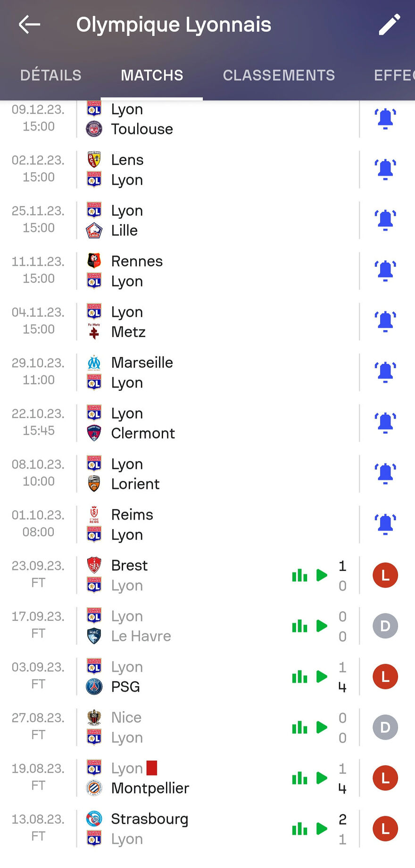
Task: Tap the loss badge for Brest match
Action: [x=385, y=575]
